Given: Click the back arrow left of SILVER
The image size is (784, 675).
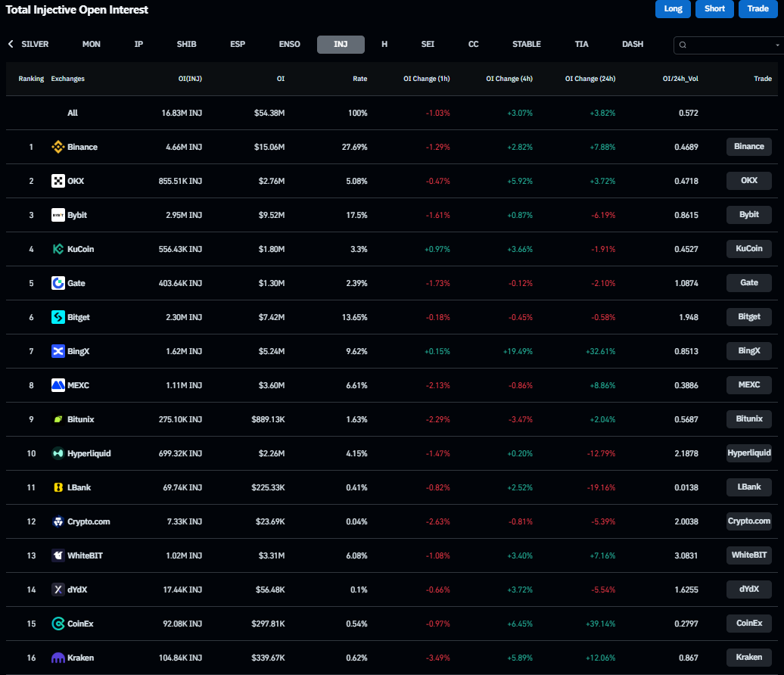Looking at the screenshot, I should tap(11, 44).
